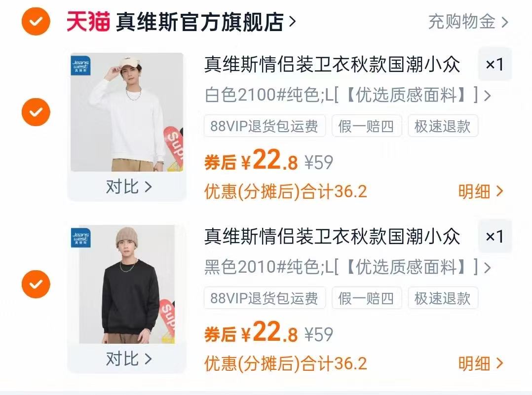Open white sweatshirt product thumbnail
This screenshot has width=532, height=395.
pyautogui.click(x=127, y=112)
